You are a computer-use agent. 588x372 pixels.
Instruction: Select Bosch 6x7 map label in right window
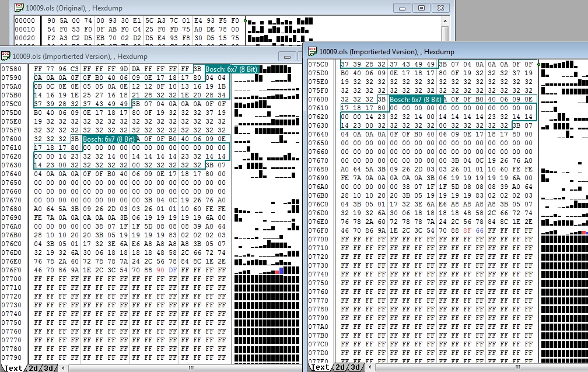pyautogui.click(x=415, y=100)
